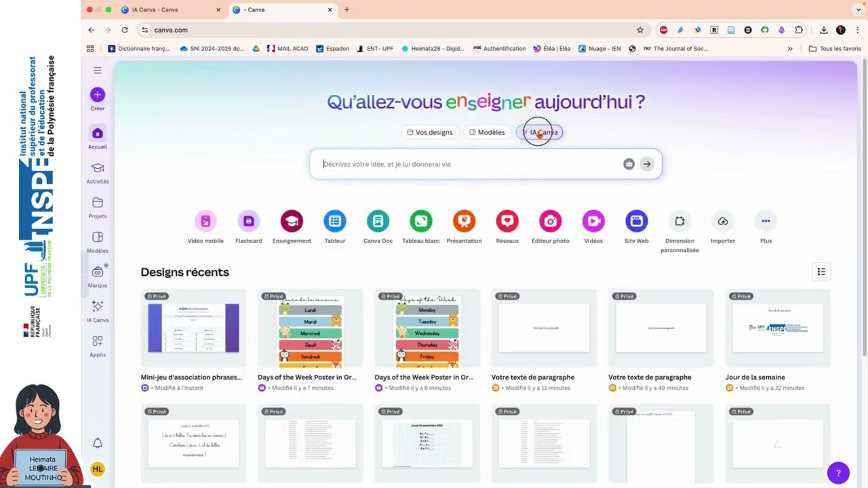Click the purple Créer plus button
Viewport: 868px width, 488px height.
[98, 95]
